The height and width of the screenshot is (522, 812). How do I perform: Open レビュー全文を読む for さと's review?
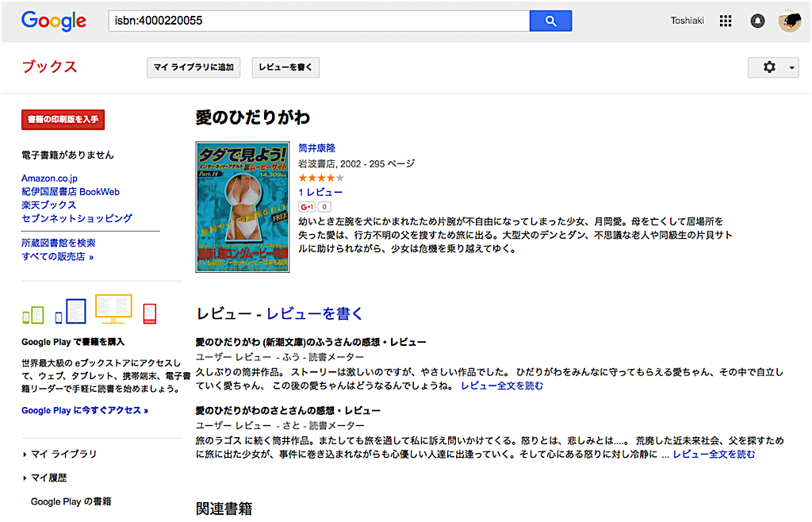[x=714, y=454]
